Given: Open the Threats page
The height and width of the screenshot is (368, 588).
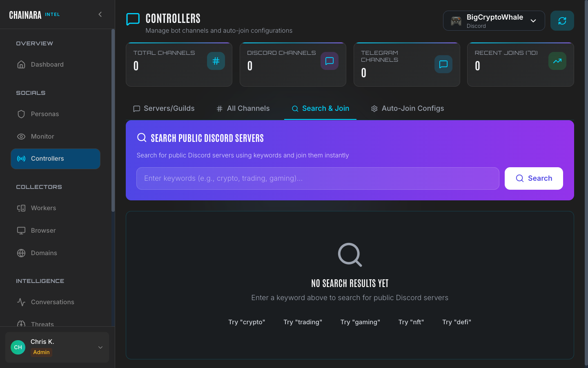Looking at the screenshot, I should coord(56,323).
